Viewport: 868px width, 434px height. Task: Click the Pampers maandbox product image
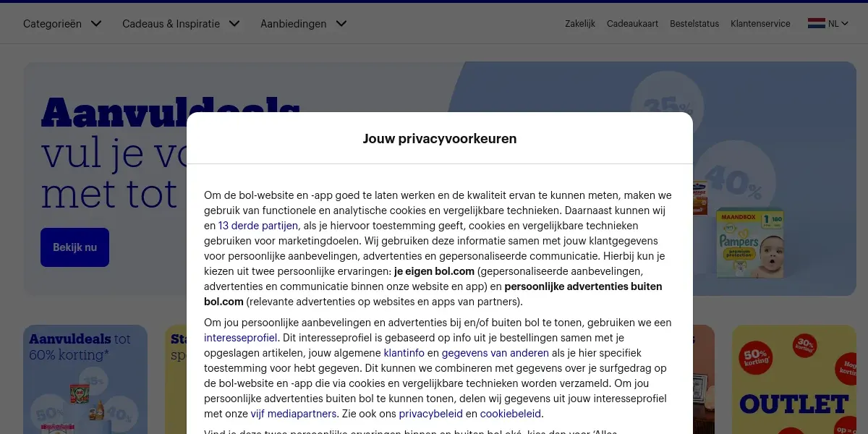749,244
